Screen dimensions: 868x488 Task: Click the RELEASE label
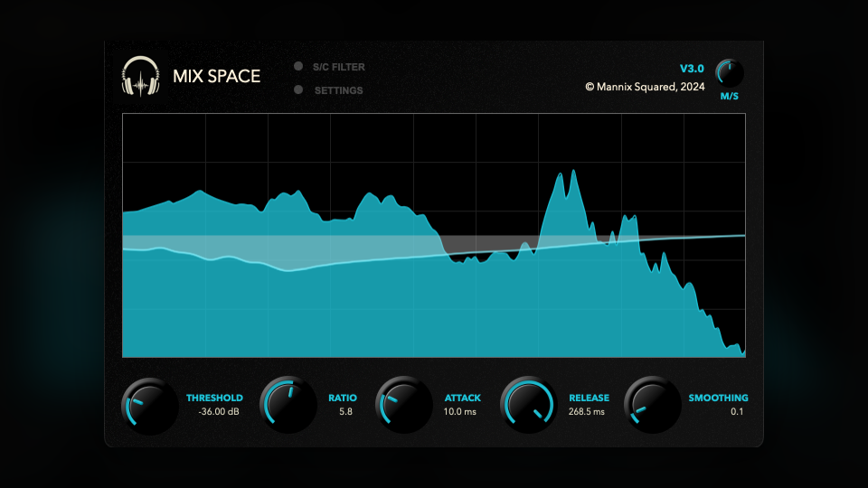click(x=589, y=398)
